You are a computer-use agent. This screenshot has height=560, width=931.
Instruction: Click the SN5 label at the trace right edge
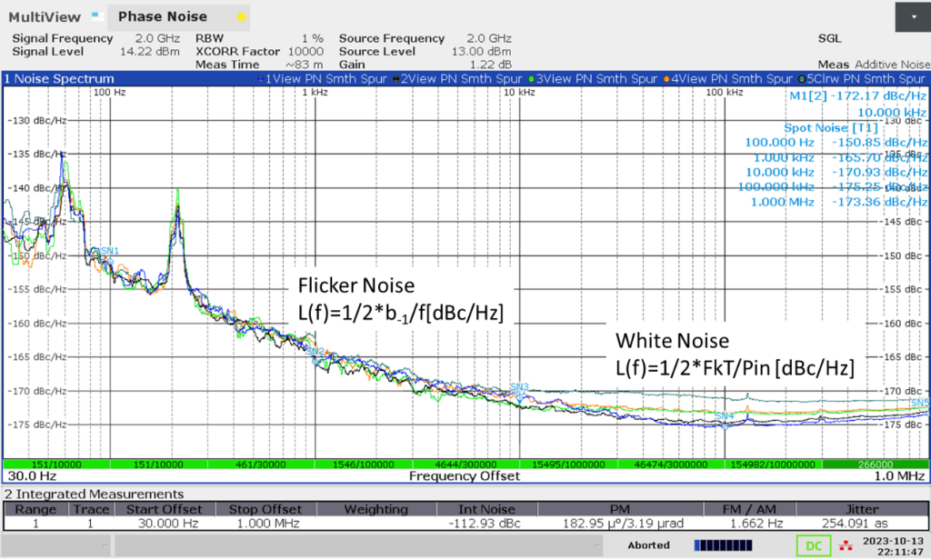919,400
